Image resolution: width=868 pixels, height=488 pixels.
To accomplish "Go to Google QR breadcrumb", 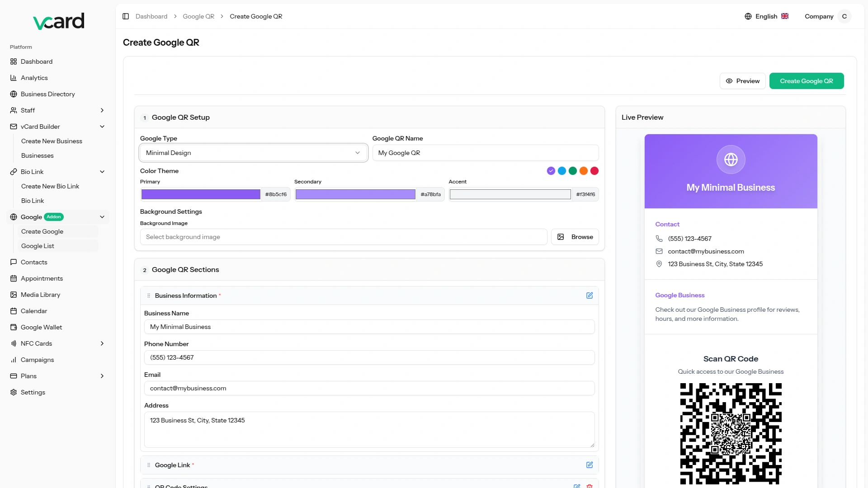I will [198, 16].
